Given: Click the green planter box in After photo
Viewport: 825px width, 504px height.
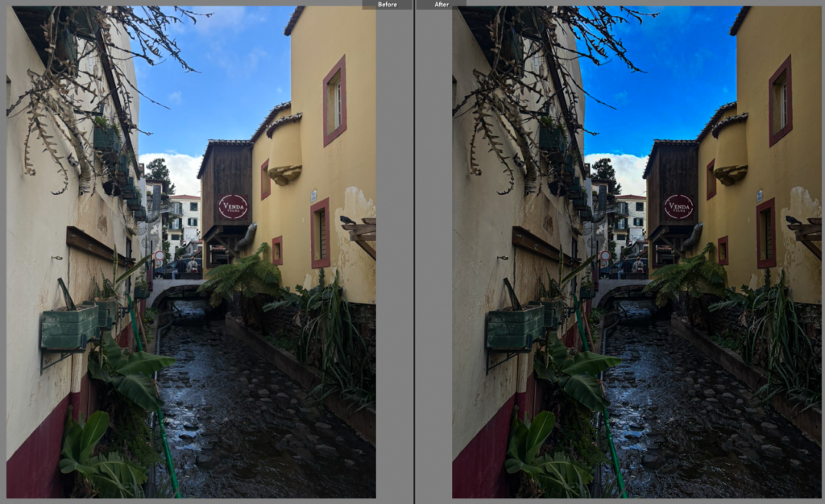Looking at the screenshot, I should coord(514,328).
